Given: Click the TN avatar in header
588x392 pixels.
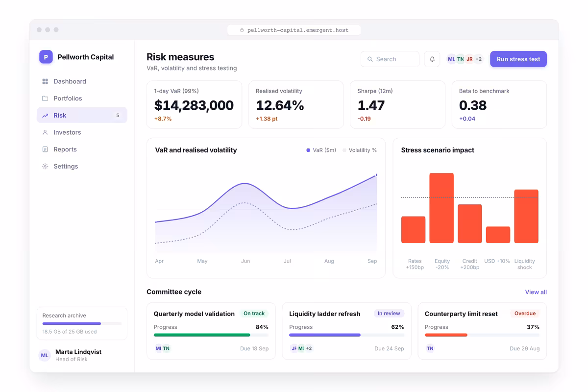Looking at the screenshot, I should tap(461, 59).
